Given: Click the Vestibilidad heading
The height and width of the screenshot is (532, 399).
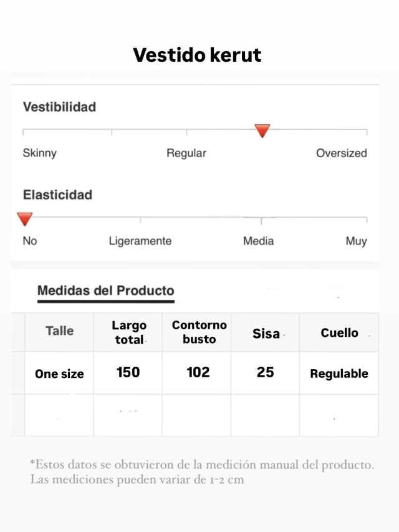Looking at the screenshot, I should point(59,107).
